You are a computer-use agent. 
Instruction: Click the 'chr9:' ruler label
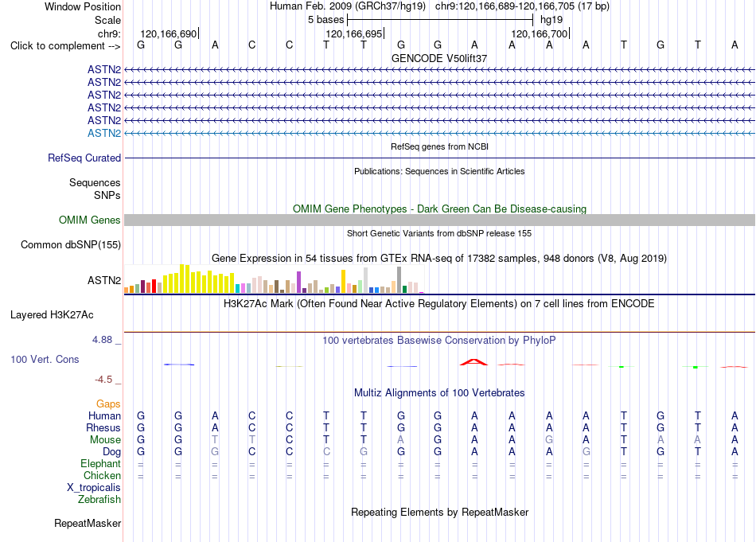[109, 33]
